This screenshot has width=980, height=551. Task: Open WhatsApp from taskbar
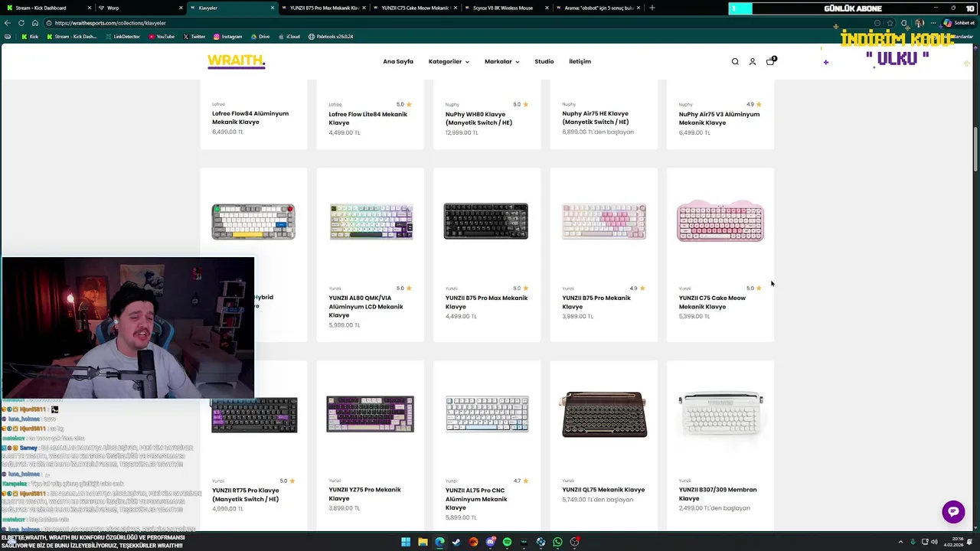[557, 542]
